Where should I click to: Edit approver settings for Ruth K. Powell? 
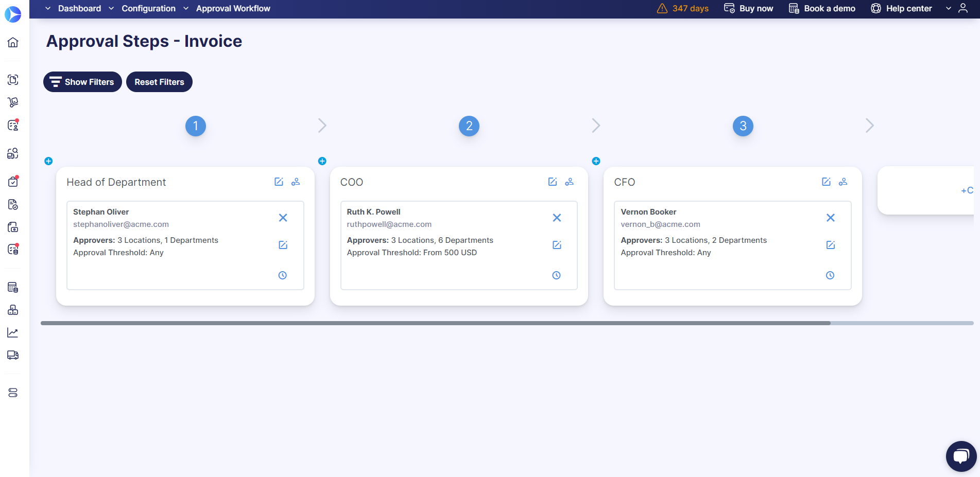coord(557,245)
